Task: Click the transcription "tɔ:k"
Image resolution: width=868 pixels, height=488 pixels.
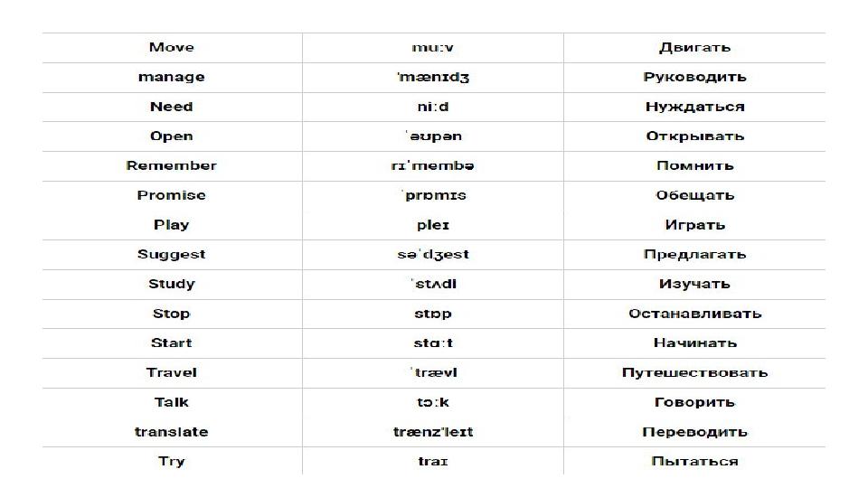Action: coord(433,402)
